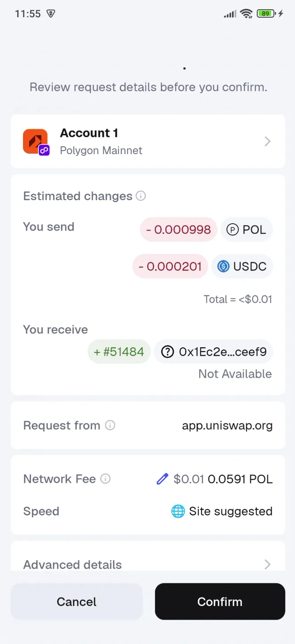Confirm the transaction
Viewport: 295px width, 644px height.
pyautogui.click(x=220, y=601)
